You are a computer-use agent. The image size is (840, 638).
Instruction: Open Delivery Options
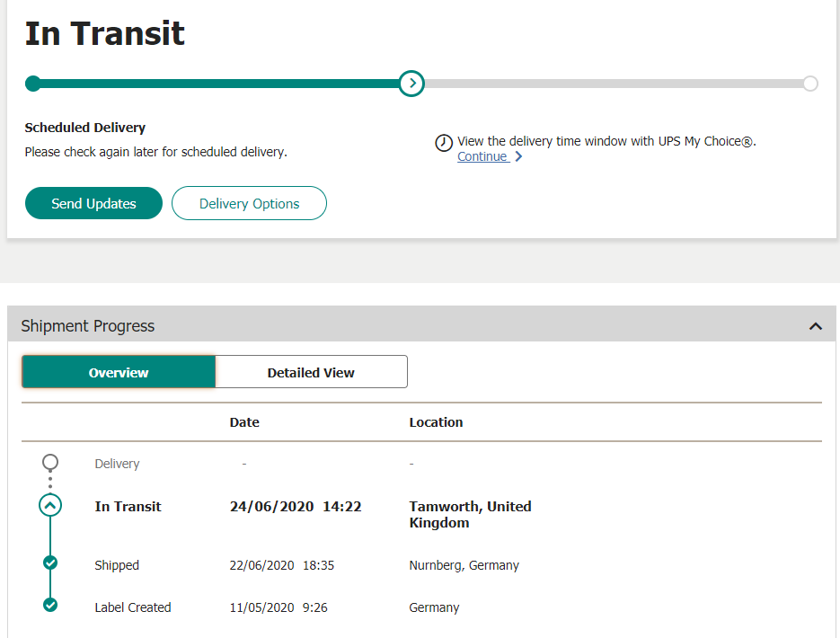249,203
